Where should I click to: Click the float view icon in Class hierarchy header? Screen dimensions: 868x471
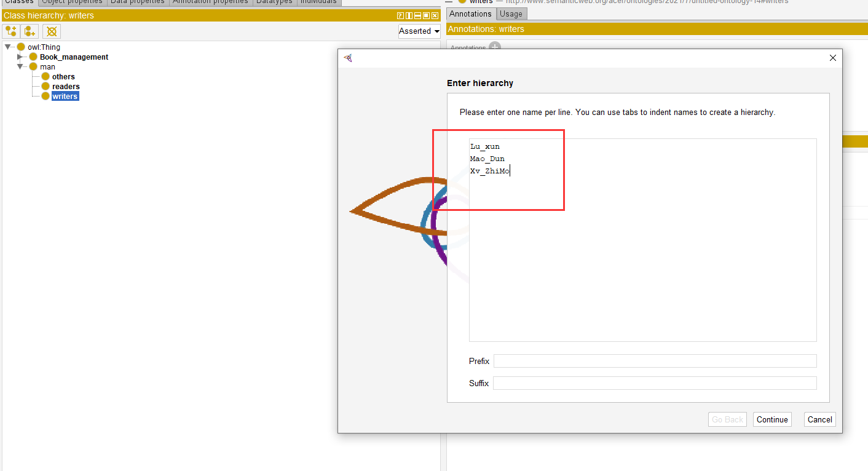click(x=426, y=15)
